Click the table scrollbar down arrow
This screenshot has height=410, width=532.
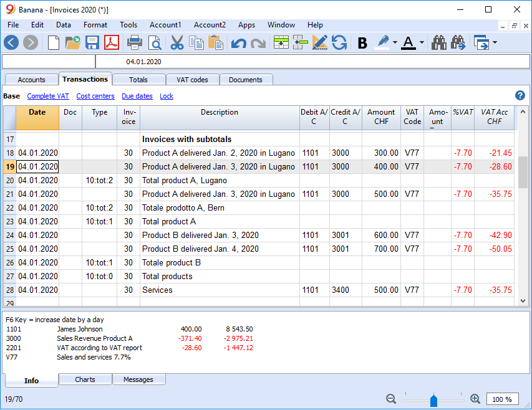coord(523,301)
